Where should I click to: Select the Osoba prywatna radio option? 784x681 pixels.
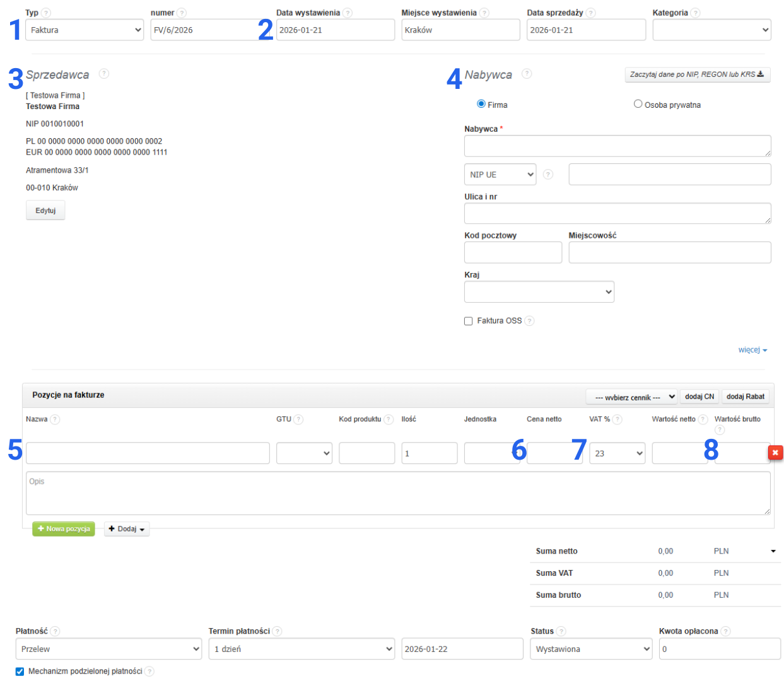tap(638, 104)
